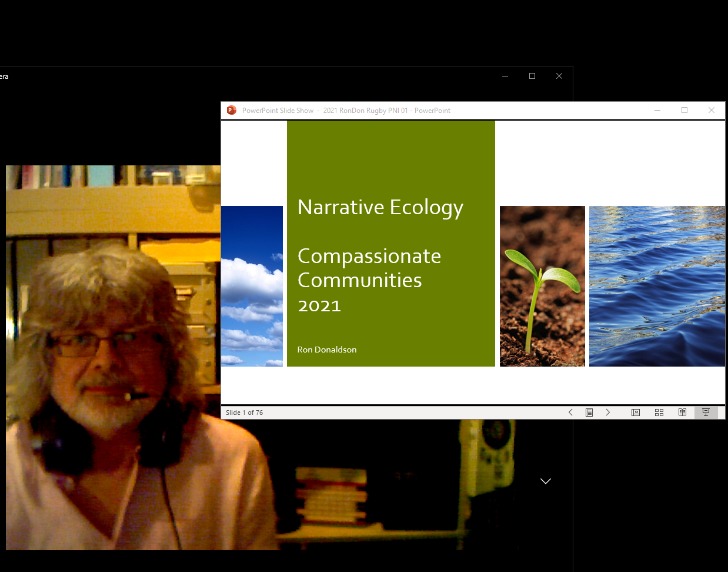728x572 pixels.
Task: Click the seedling photo on the slide
Action: pos(542,286)
